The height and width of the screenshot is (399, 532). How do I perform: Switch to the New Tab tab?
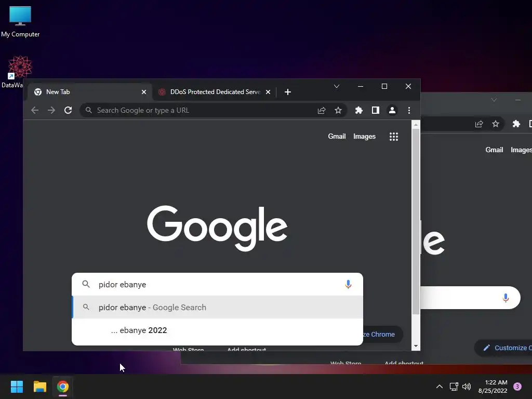(x=90, y=92)
